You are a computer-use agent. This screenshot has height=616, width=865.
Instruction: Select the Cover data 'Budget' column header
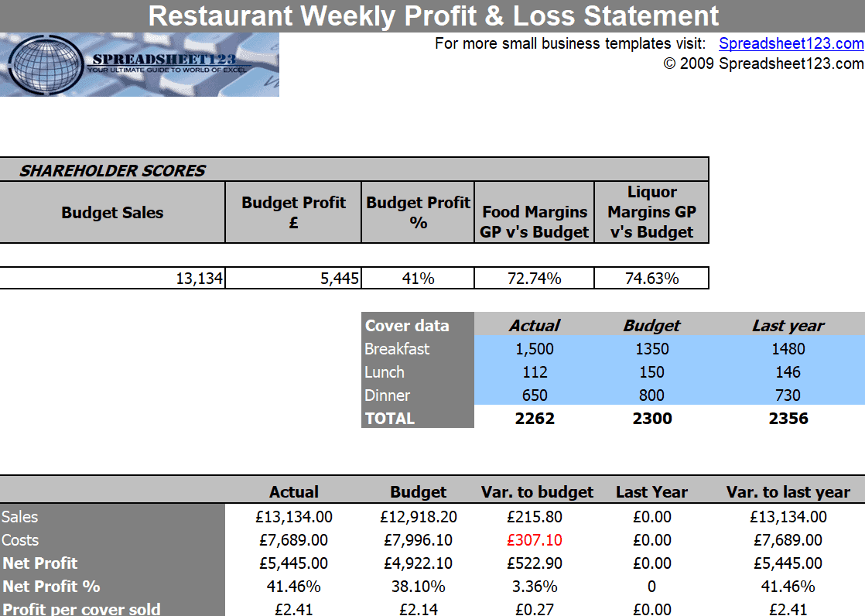[x=651, y=326]
